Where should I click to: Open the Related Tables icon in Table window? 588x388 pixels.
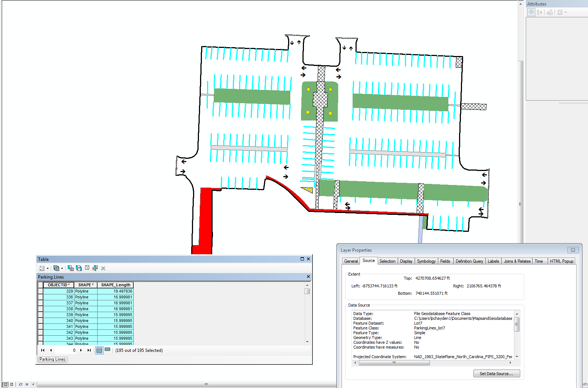coord(56,268)
